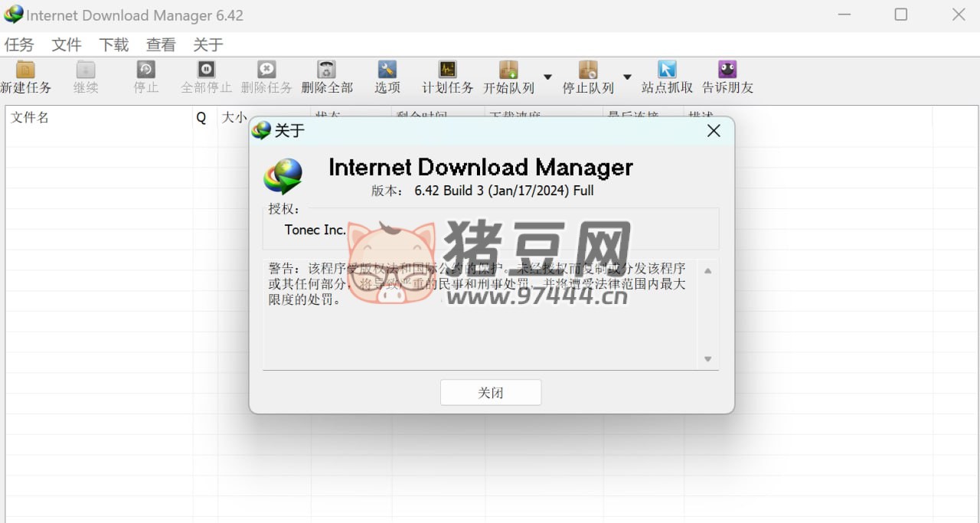Viewport: 980px width, 523px height.
Task: Close the 关于 dialog with the X button
Action: coord(714,131)
